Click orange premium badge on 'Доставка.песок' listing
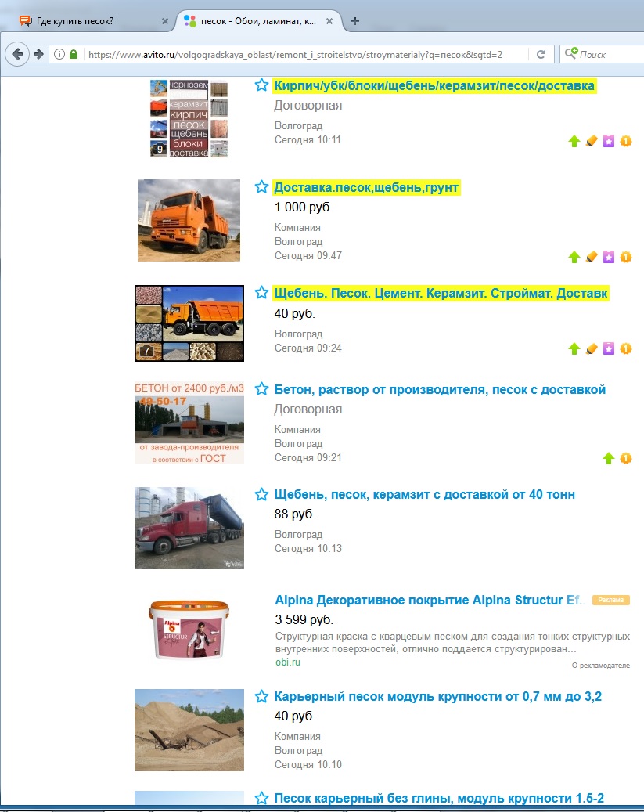The width and height of the screenshot is (644, 812). point(626,257)
